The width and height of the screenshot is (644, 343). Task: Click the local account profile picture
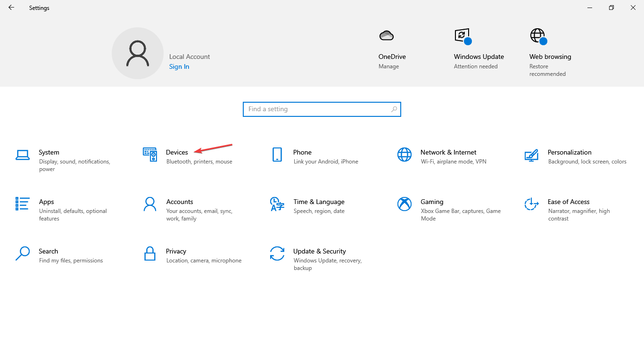click(138, 53)
